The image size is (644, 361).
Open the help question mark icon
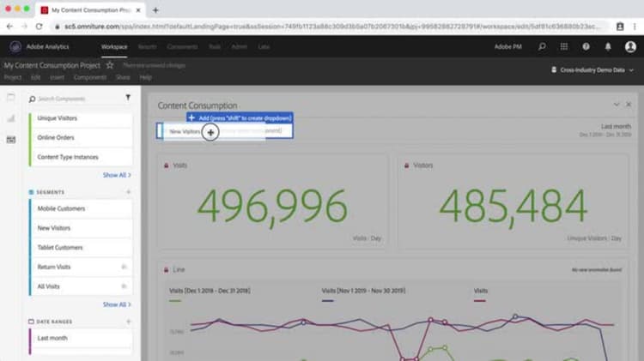tap(586, 47)
